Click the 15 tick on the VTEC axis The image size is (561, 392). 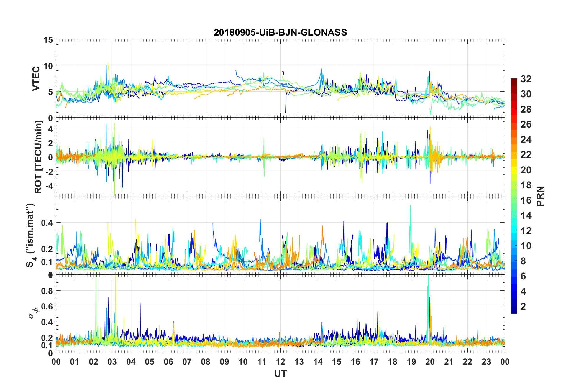coord(48,40)
